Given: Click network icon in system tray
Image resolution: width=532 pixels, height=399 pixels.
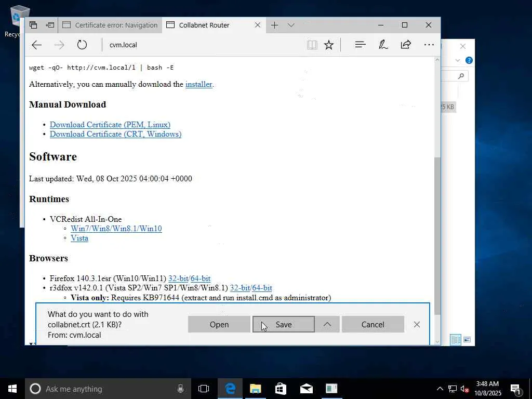Looking at the screenshot, I should tap(453, 389).
